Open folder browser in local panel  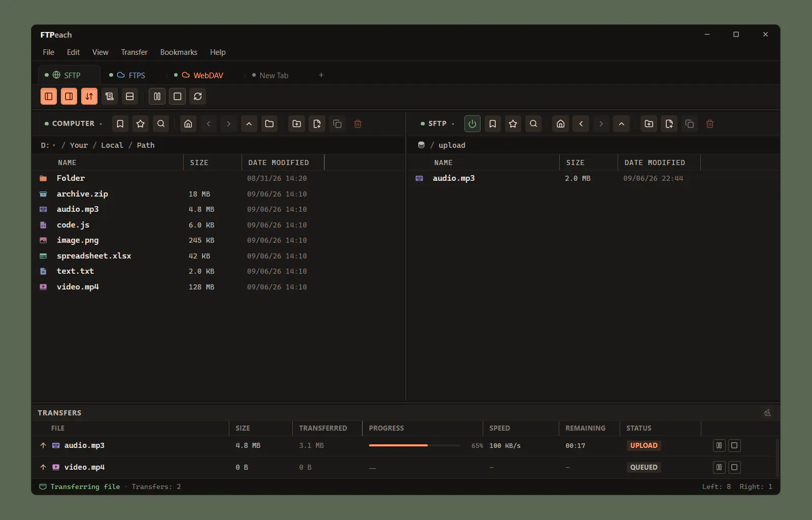269,124
